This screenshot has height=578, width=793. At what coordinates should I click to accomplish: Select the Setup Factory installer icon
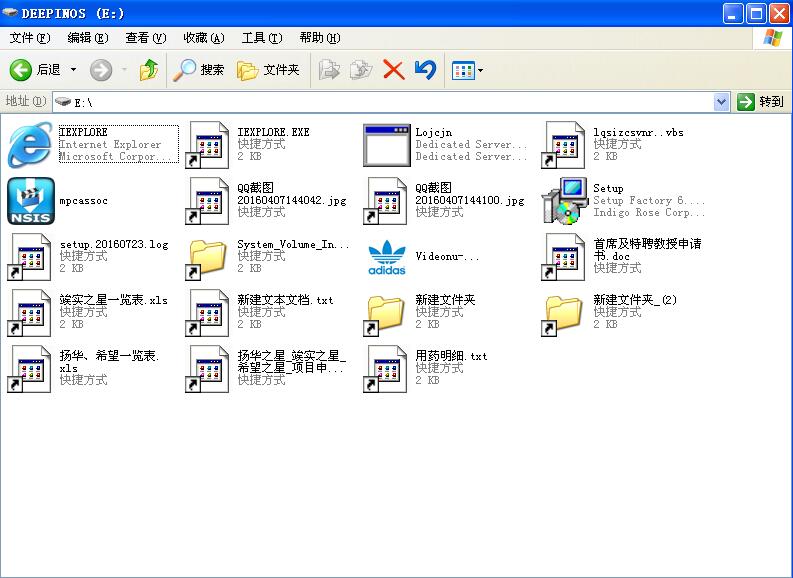pos(565,201)
